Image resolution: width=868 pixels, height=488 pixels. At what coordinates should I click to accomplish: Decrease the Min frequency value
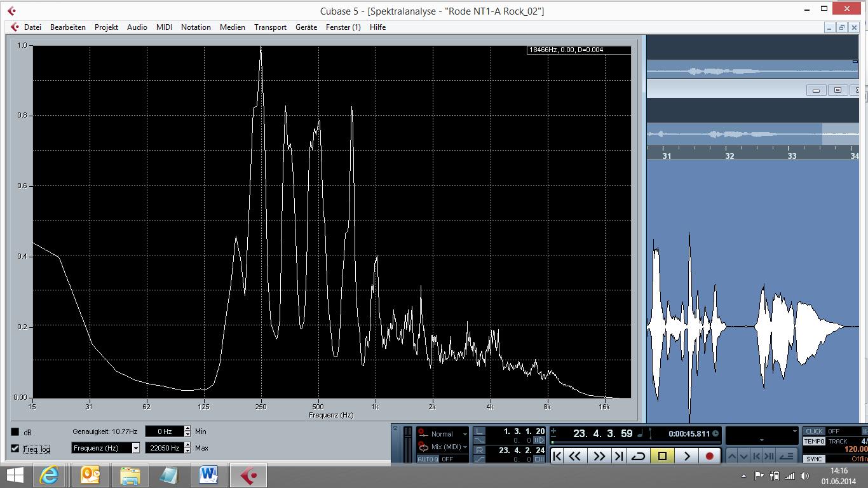tap(187, 434)
